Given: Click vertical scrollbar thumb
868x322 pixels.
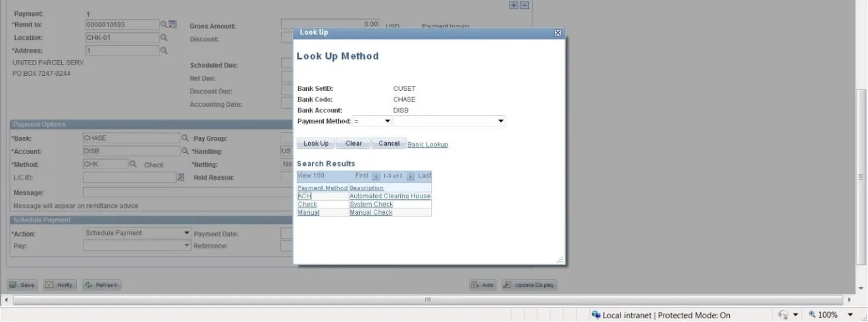Looking at the screenshot, I should click(862, 177).
